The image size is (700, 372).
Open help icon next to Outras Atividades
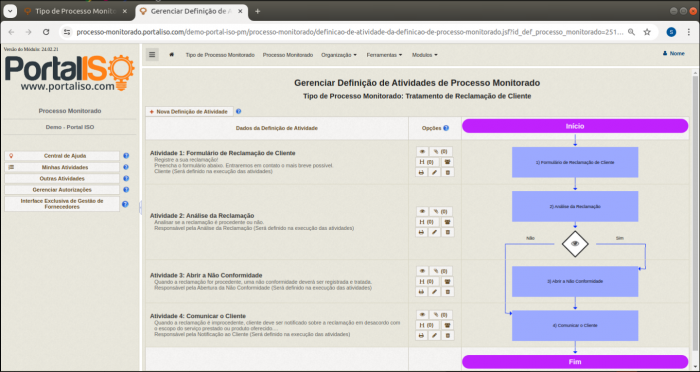tap(126, 178)
